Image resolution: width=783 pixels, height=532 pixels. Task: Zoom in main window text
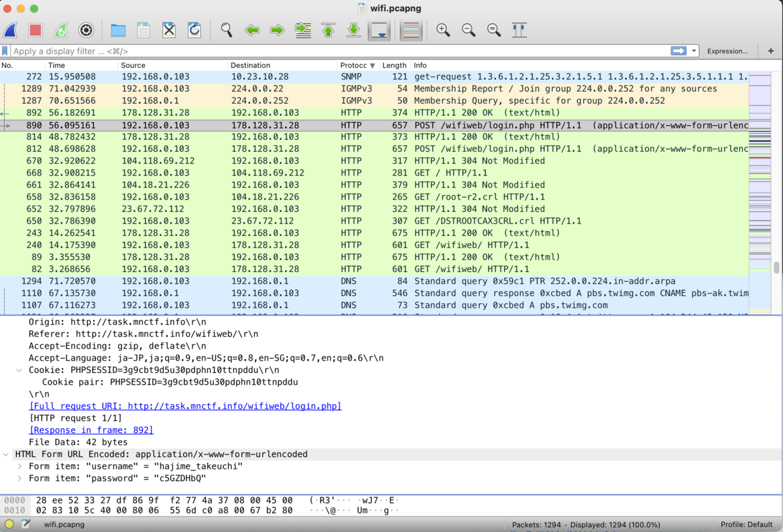(x=443, y=30)
